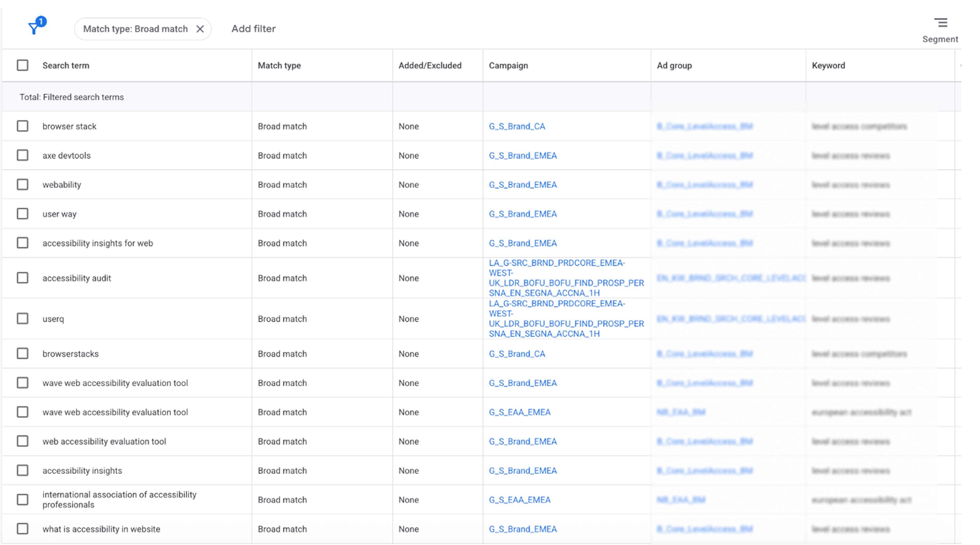Select checkbox for what is accessibility in website
This screenshot has height=545, width=980.
tap(22, 529)
